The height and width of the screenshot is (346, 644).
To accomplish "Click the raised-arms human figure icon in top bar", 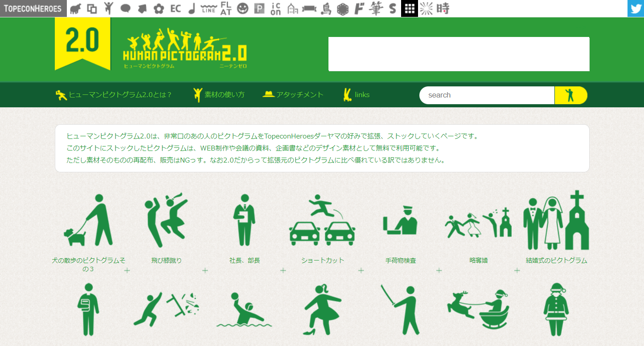I will click(108, 8).
